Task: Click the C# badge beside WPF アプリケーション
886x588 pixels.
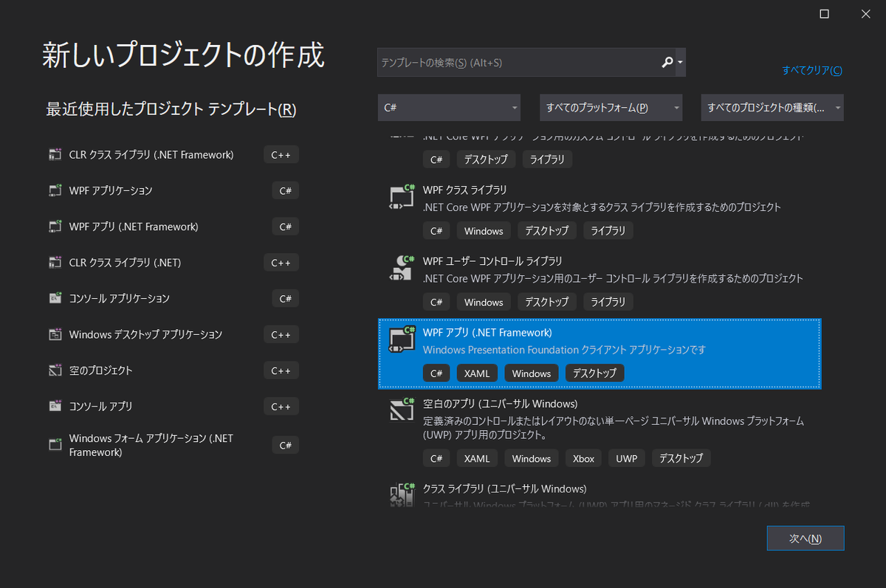Action: coord(286,190)
